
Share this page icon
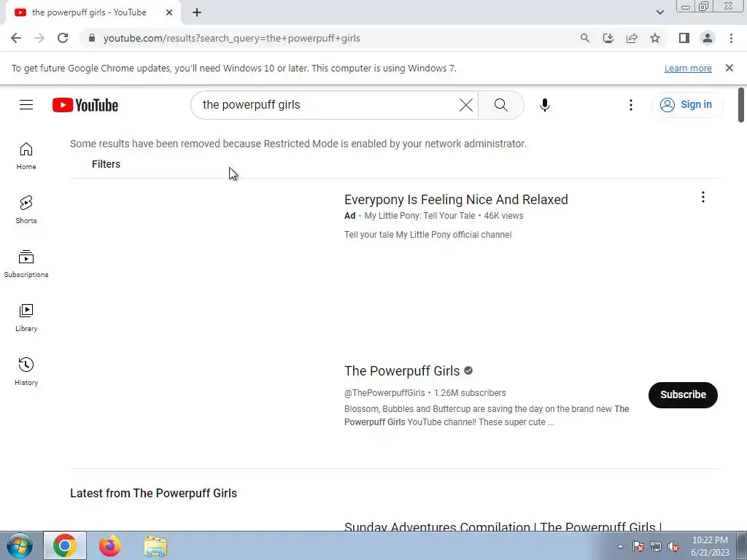pos(632,38)
